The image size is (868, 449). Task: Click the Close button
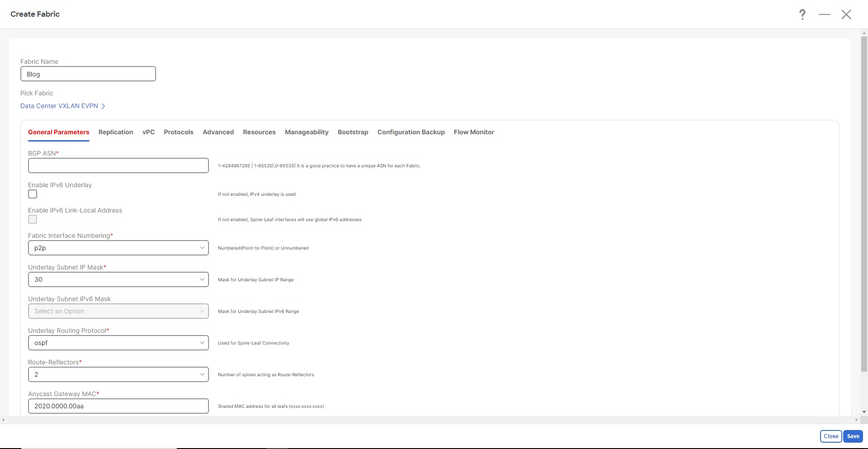(831, 436)
